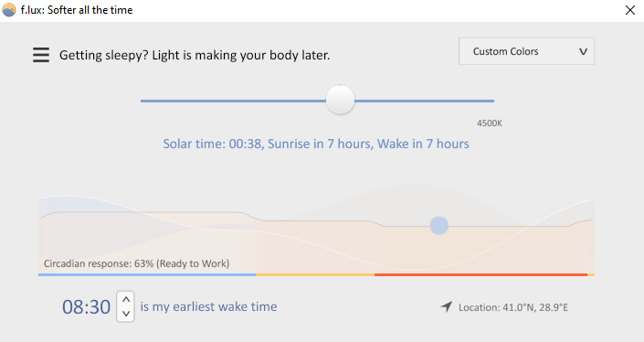Click the blue current-time dot on graph

(x=439, y=226)
